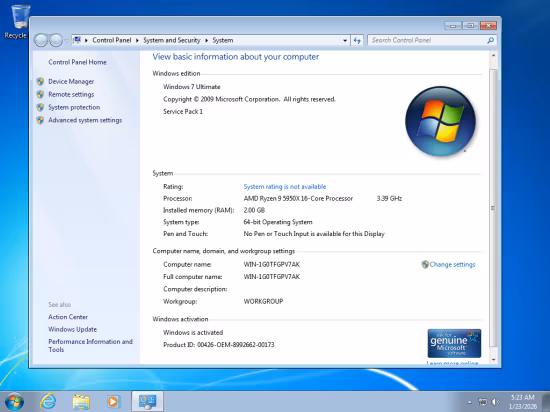550x412 pixels.
Task: Click the 'Windows 7 Ultimate' text
Action: [192, 87]
